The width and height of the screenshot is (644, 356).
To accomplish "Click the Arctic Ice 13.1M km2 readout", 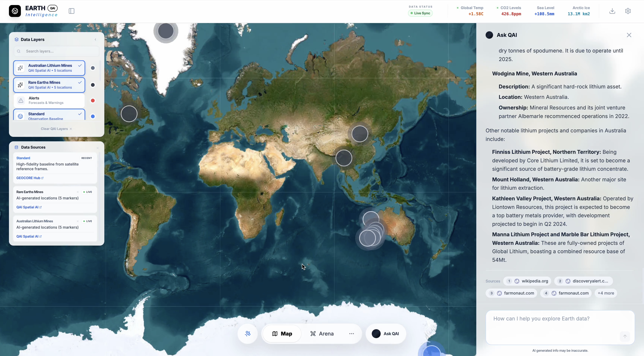I will click(x=579, y=11).
